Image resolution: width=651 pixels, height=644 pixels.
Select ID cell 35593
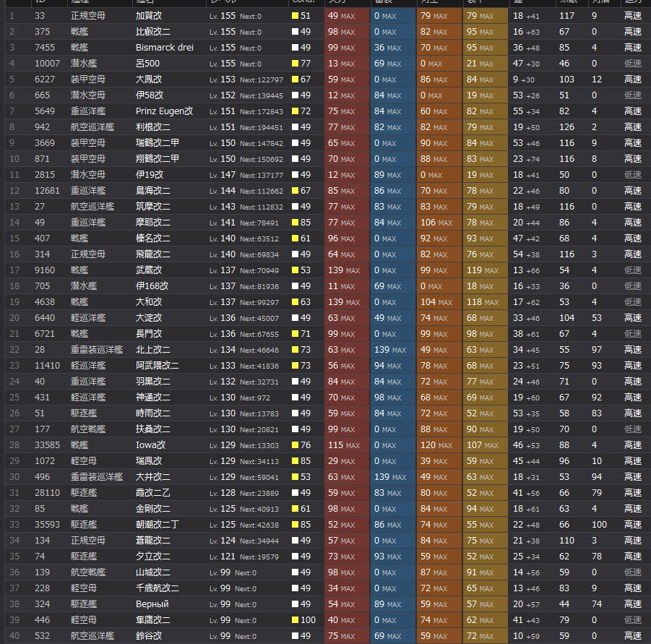click(48, 525)
